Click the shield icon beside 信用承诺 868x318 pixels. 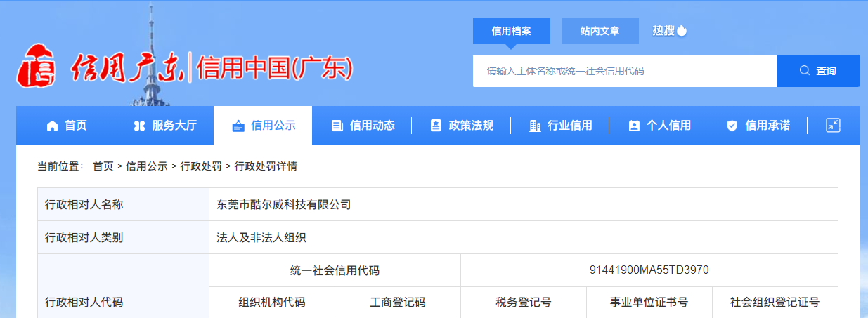pyautogui.click(x=732, y=126)
